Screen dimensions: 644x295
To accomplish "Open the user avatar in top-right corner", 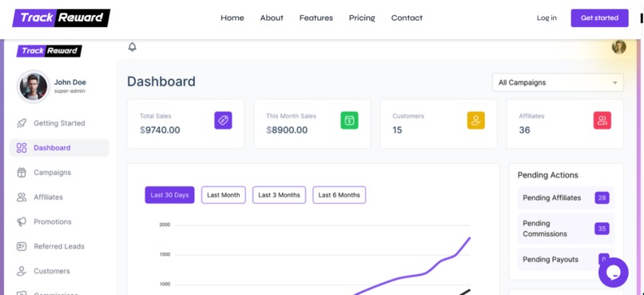I will click(x=619, y=47).
